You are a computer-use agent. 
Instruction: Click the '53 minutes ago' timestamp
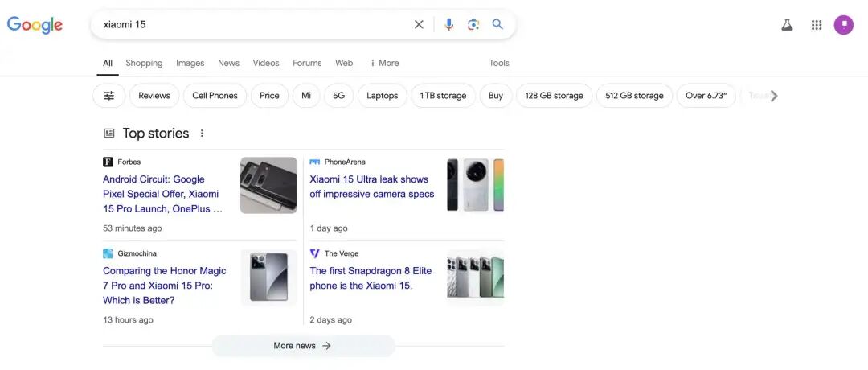click(x=133, y=228)
